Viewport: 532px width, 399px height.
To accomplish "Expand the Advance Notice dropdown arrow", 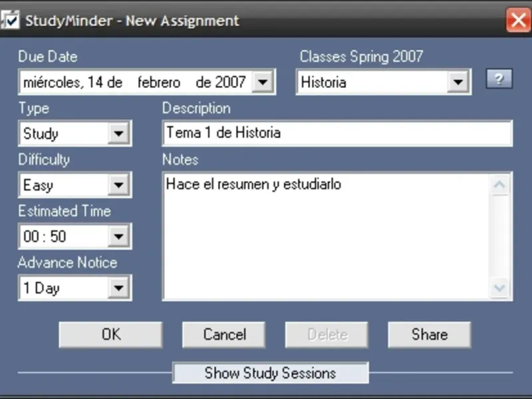I will 118,288.
